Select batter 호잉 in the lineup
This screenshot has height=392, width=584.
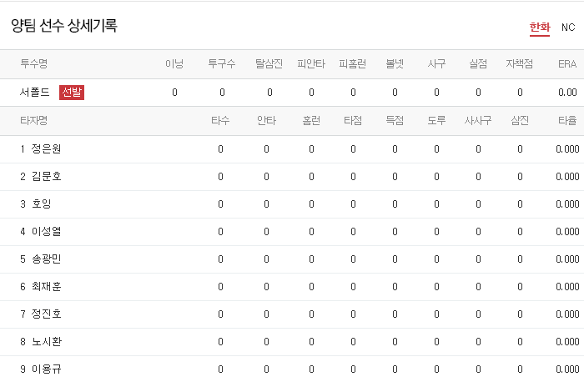click(x=41, y=204)
